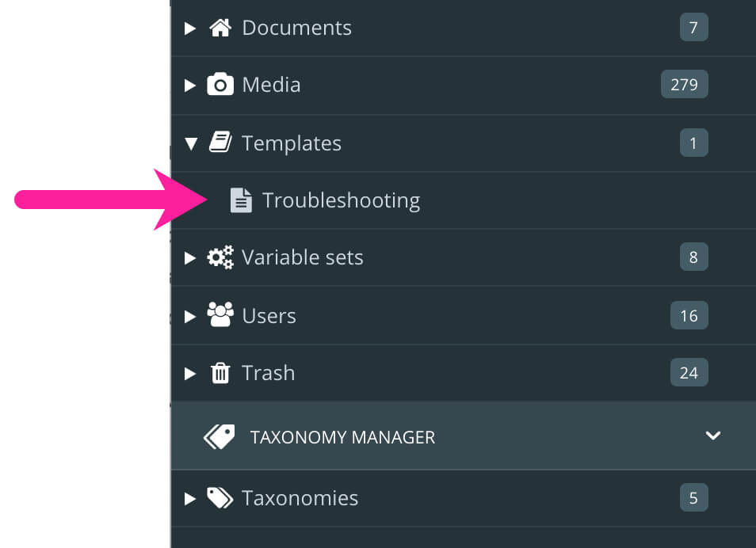Expand the Media section
The width and height of the screenshot is (756, 548).
tap(190, 84)
